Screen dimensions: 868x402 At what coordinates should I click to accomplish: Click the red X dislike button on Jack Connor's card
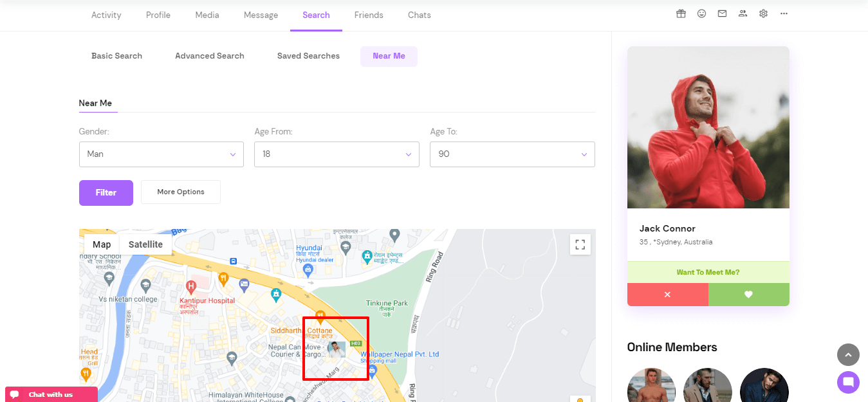tap(667, 295)
